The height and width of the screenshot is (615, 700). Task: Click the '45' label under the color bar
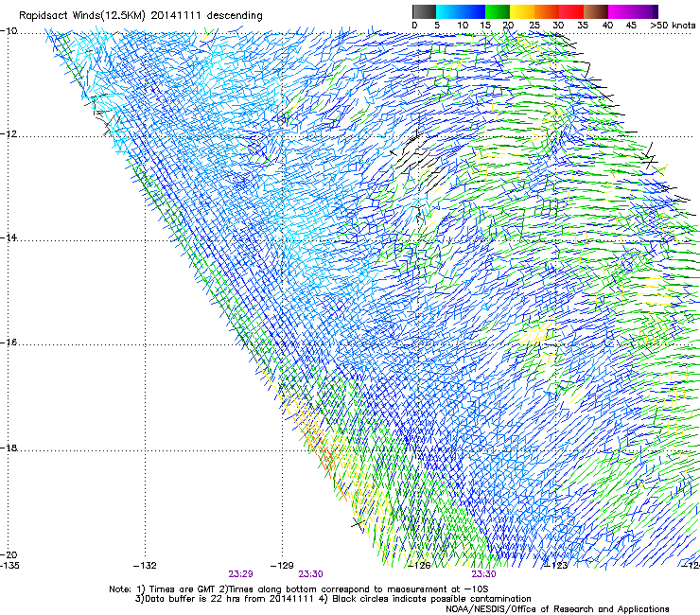point(631,26)
